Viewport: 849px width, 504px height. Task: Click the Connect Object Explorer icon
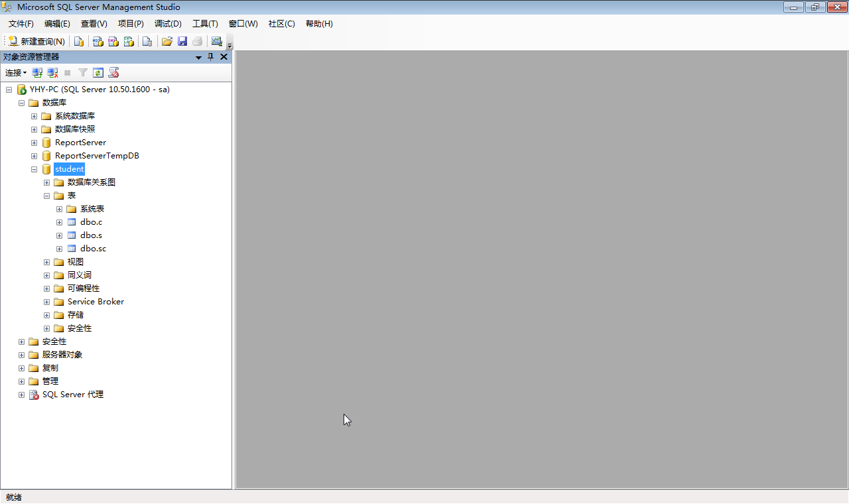(37, 72)
